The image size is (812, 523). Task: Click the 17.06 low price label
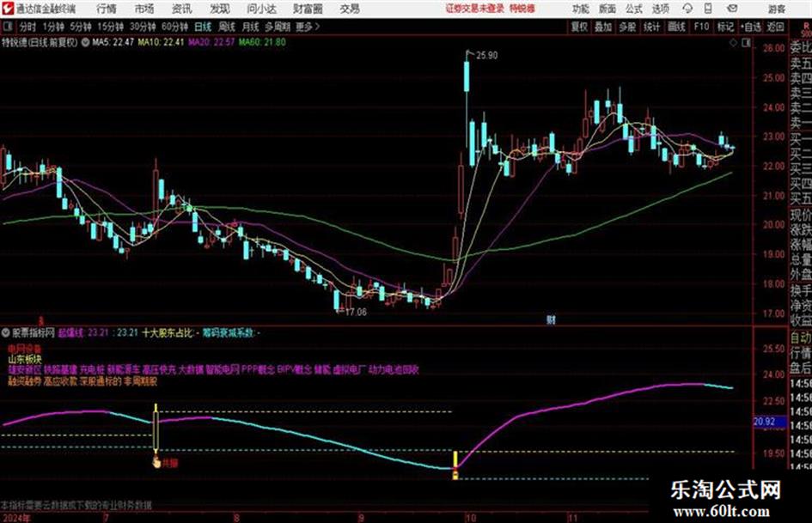356,312
